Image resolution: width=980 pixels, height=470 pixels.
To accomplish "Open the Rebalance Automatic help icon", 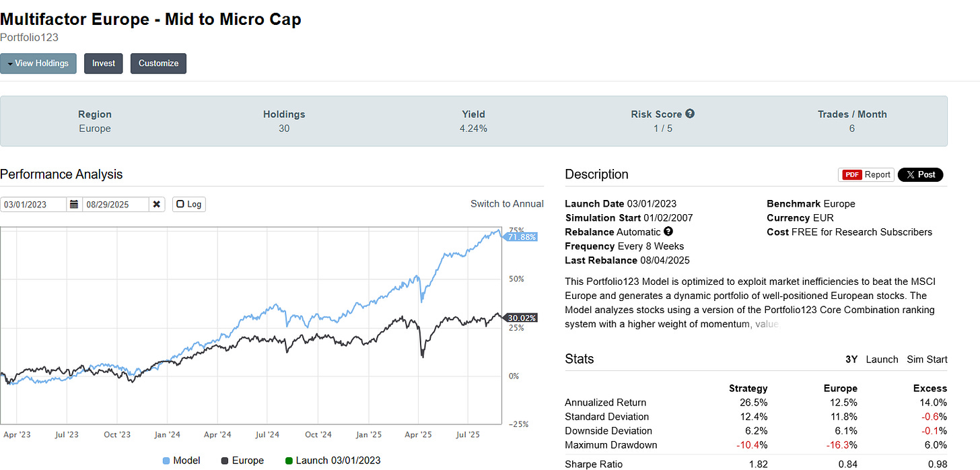I will coord(668,232).
